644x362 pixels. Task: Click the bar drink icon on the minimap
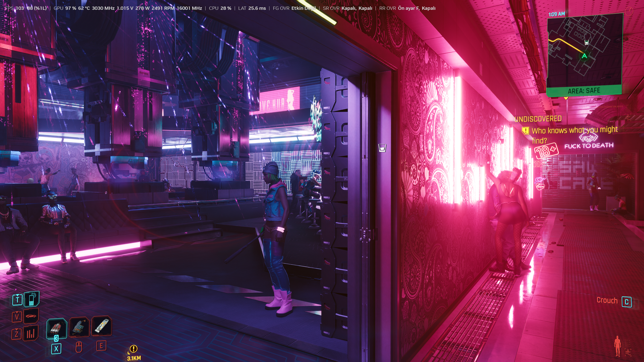(587, 42)
